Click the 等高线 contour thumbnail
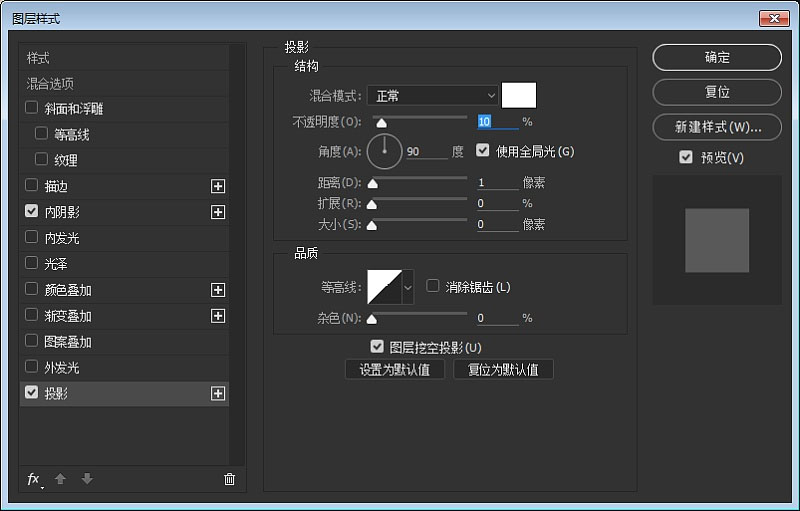This screenshot has width=800, height=511. 385,287
